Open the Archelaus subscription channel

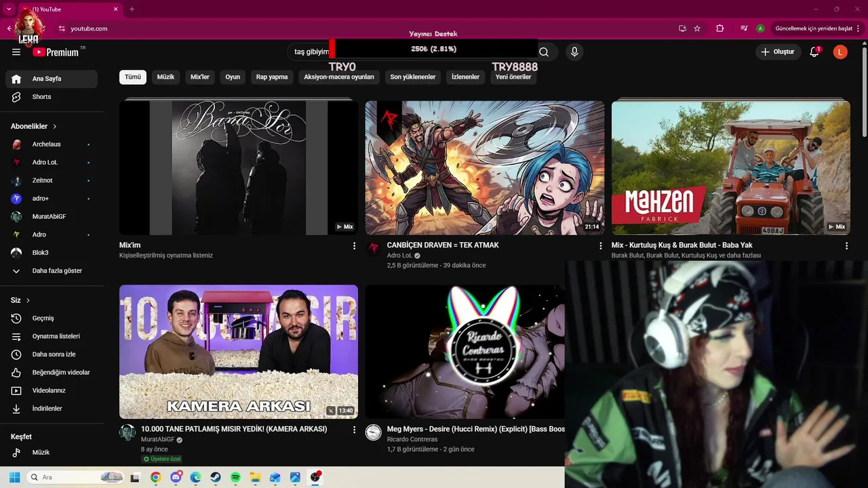[52, 144]
